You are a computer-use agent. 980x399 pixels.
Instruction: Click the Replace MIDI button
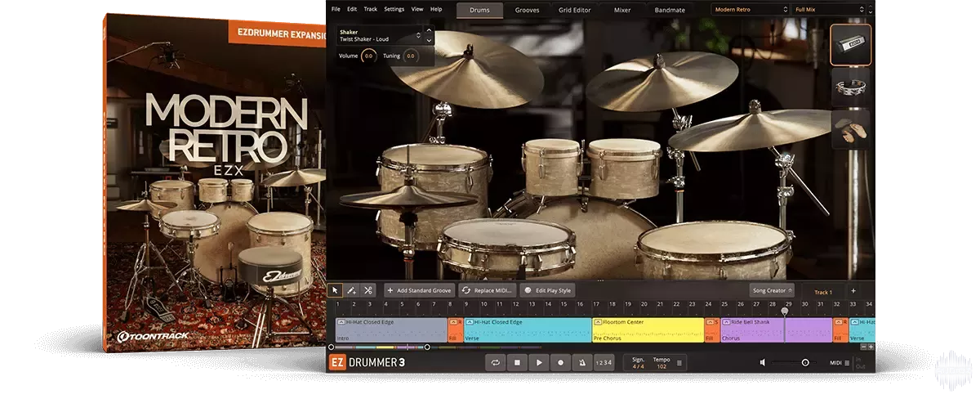[x=487, y=290]
